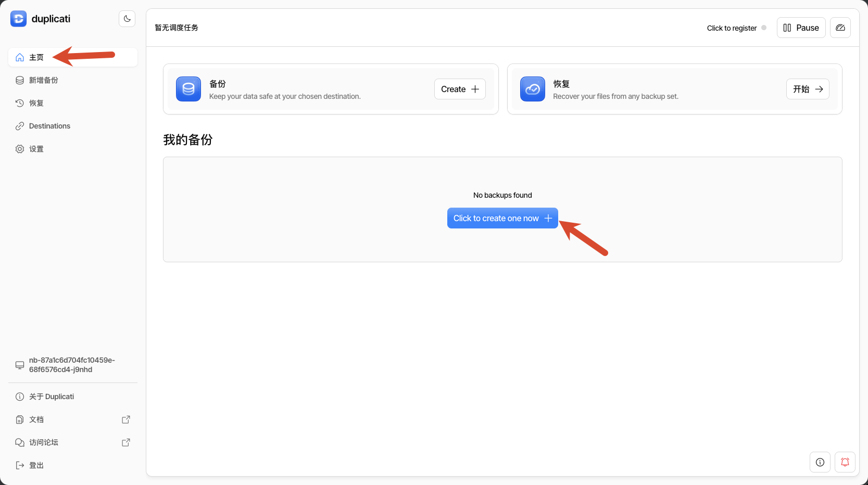The height and width of the screenshot is (485, 868).
Task: Click the external-link icon in the 访问论坛 row
Action: (x=126, y=442)
